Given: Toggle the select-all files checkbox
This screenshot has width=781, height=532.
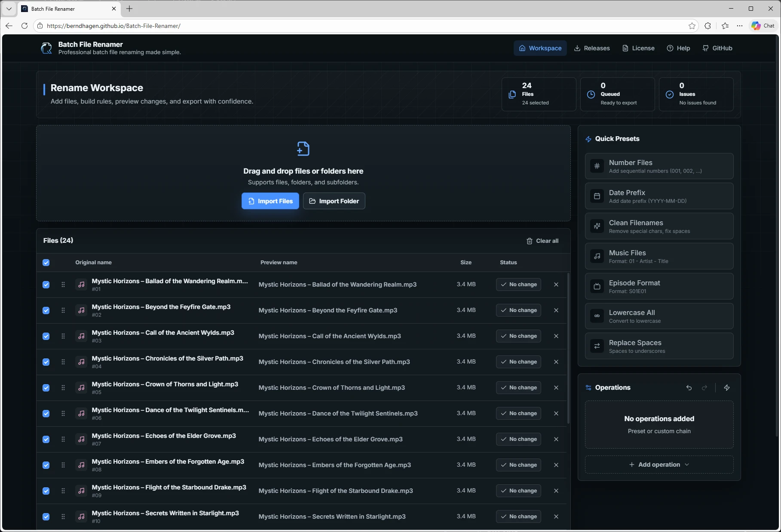Looking at the screenshot, I should (46, 263).
